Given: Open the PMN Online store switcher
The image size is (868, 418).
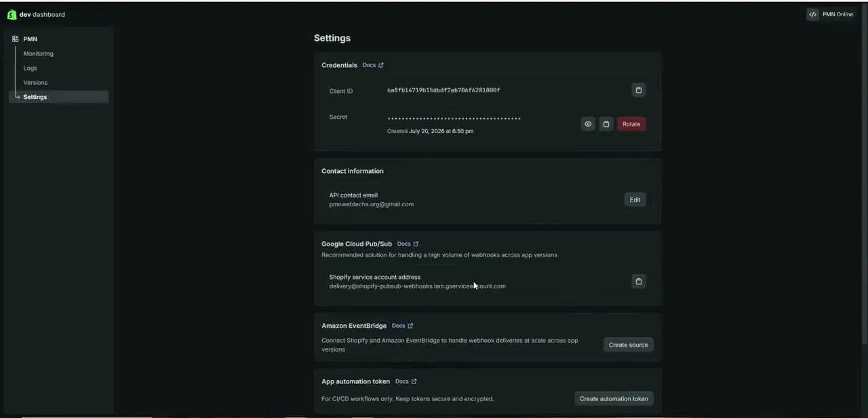Looking at the screenshot, I should pyautogui.click(x=830, y=14).
